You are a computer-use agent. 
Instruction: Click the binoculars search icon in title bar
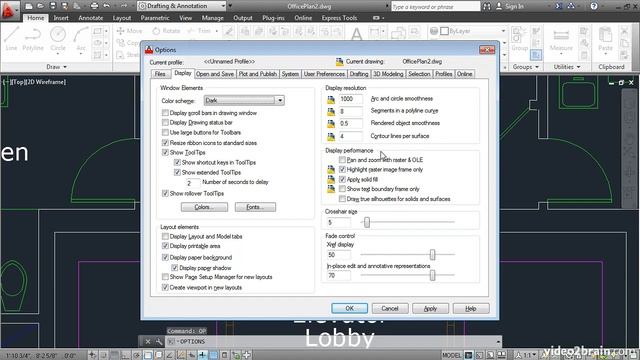click(x=487, y=7)
